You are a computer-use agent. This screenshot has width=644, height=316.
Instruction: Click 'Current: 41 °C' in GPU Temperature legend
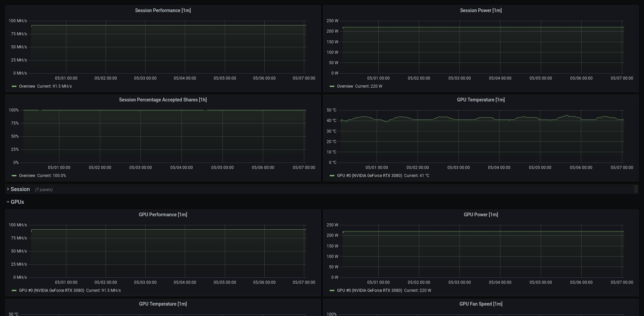click(x=417, y=176)
